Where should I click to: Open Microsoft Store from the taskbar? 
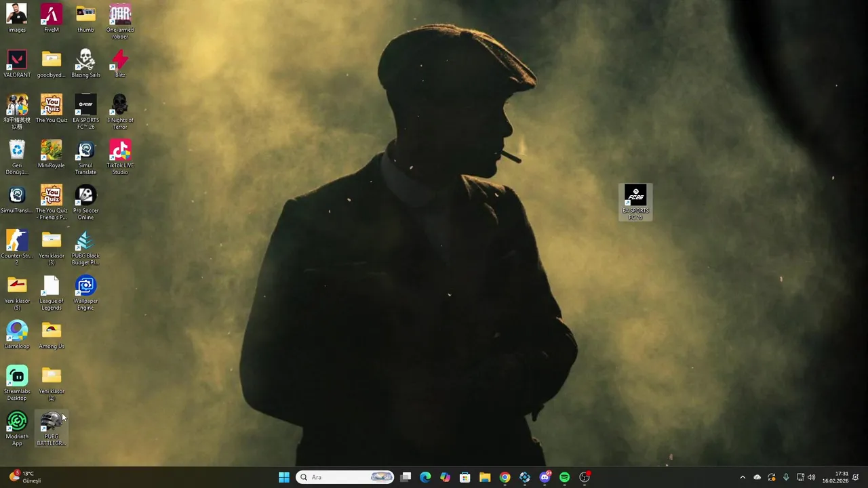(x=465, y=477)
